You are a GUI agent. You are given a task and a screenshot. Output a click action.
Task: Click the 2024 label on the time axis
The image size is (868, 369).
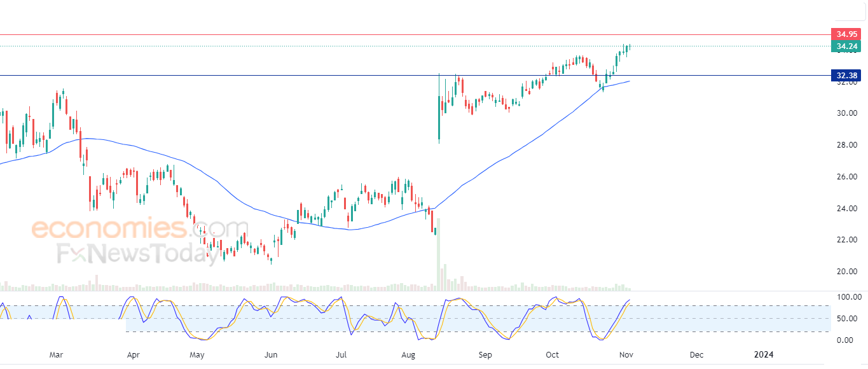(762, 354)
